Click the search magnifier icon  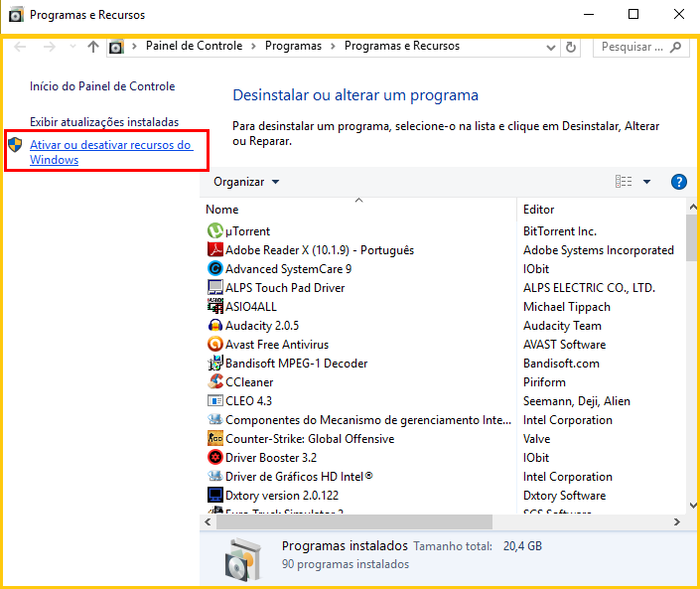[676, 47]
